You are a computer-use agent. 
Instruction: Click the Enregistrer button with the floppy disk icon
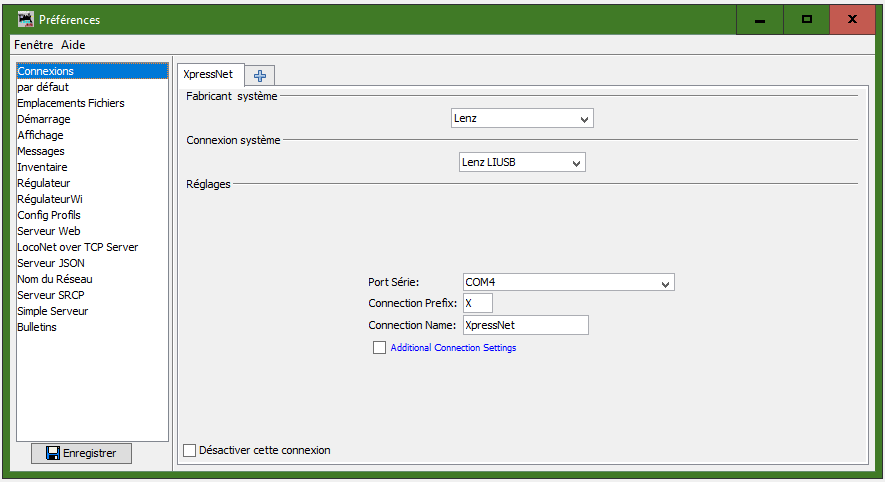(81, 453)
